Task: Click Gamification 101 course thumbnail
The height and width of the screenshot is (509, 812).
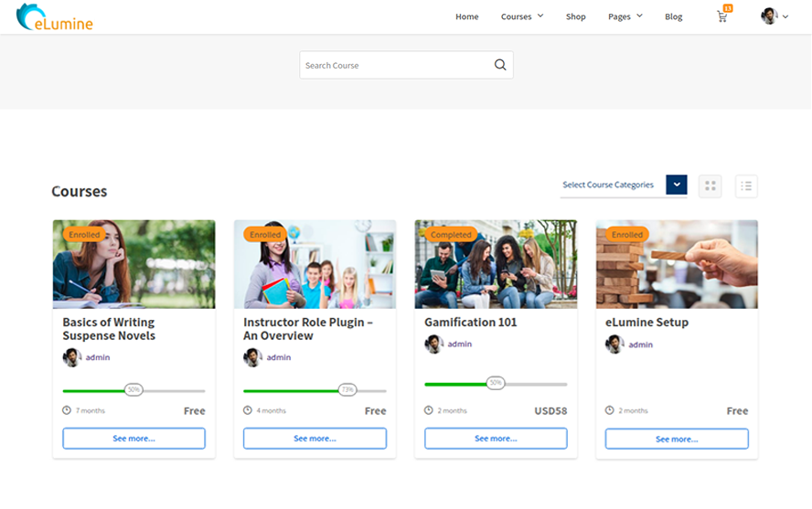Action: point(496,264)
